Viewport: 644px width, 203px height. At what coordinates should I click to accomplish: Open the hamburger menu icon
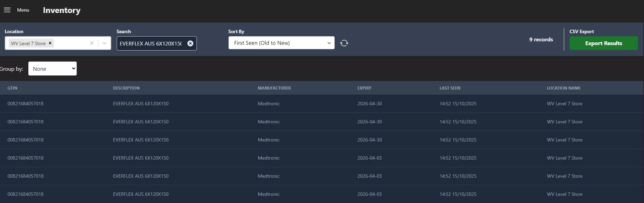coord(7,10)
